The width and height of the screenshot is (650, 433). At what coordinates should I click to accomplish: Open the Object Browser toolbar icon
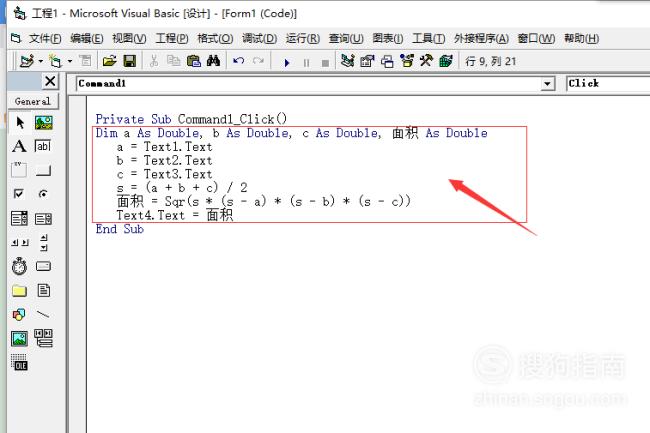point(407,61)
